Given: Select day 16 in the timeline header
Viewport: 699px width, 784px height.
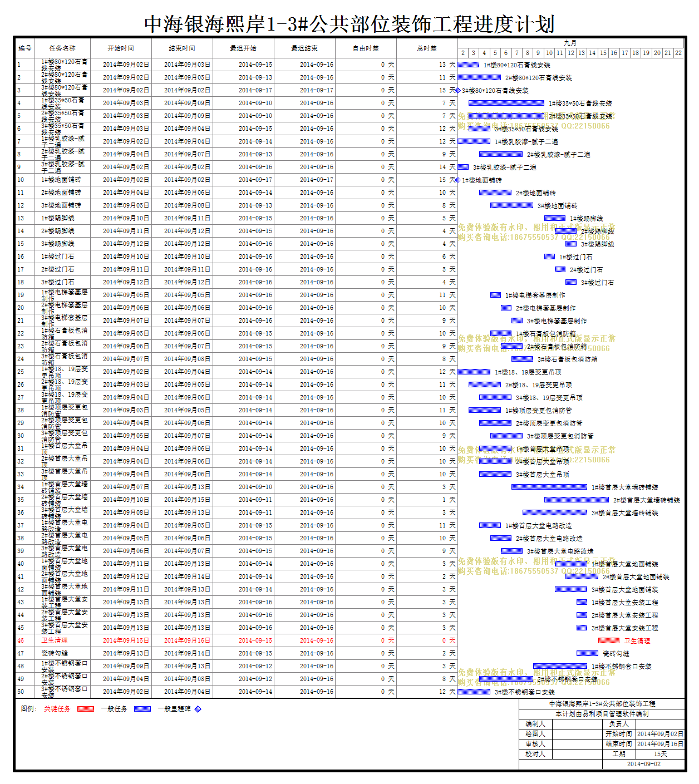Looking at the screenshot, I should coord(614,53).
